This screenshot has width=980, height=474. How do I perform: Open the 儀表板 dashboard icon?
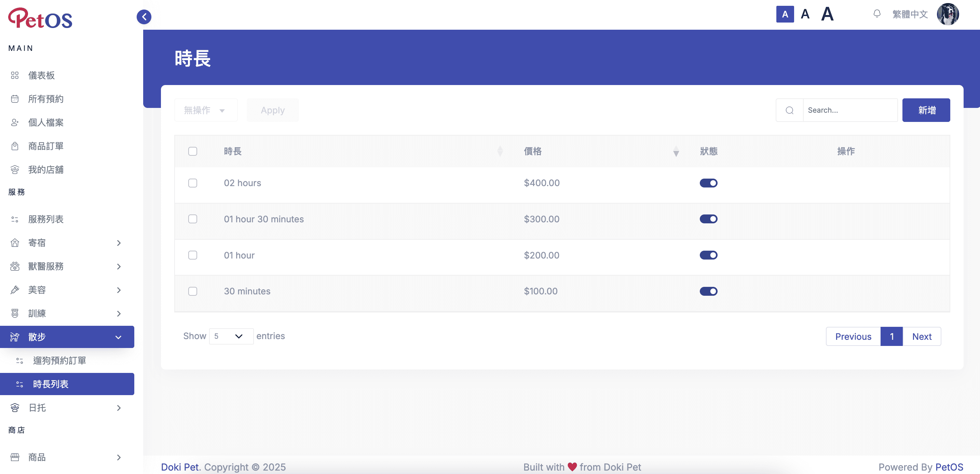(15, 75)
